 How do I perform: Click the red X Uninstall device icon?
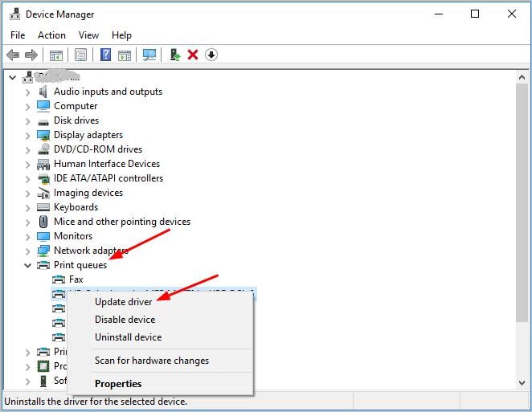[x=193, y=55]
